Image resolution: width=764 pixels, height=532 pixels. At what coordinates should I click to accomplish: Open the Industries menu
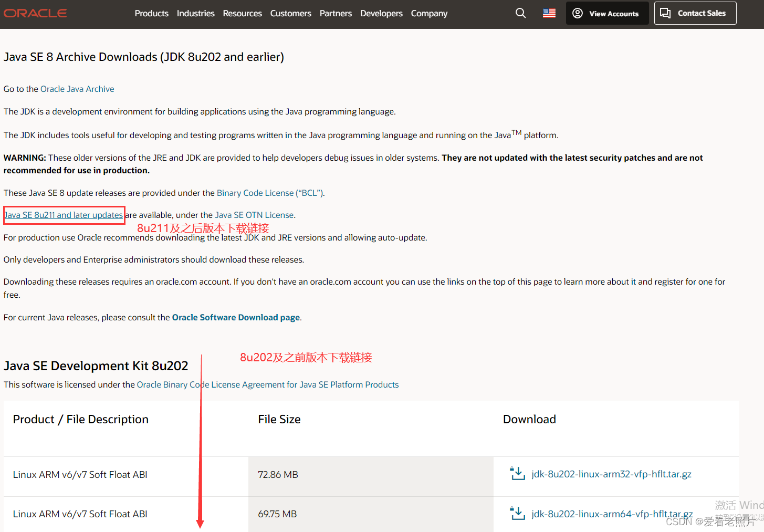196,13
